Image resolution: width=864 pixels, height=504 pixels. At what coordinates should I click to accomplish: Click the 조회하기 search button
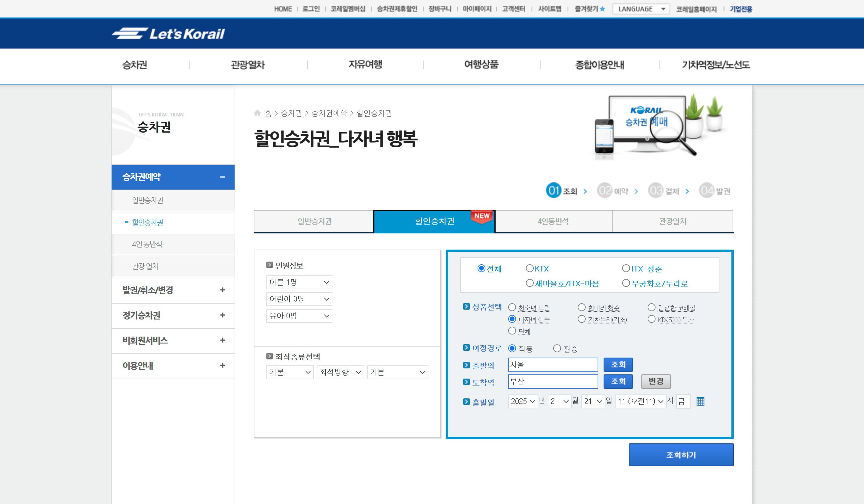coord(681,455)
